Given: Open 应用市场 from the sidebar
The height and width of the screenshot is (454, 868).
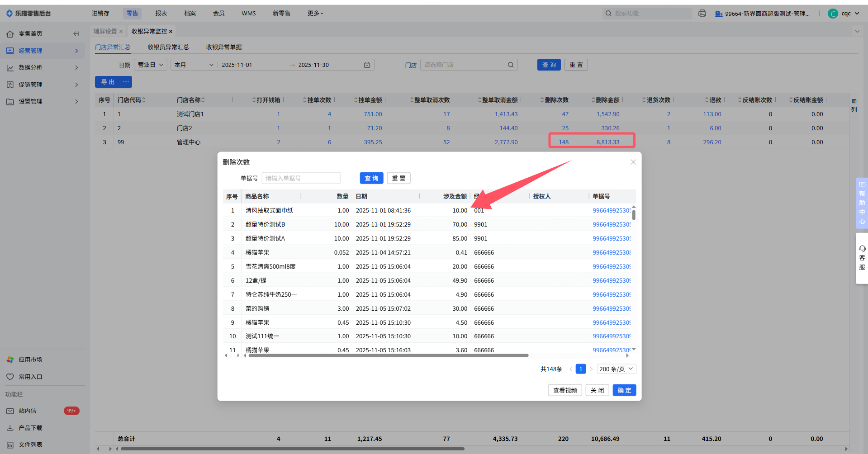Looking at the screenshot, I should [x=30, y=359].
